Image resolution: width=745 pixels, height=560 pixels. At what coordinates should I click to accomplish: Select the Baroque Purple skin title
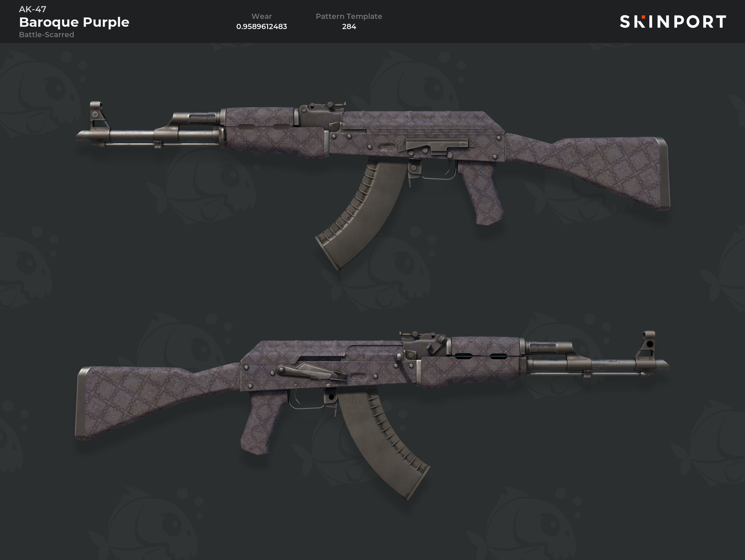tap(74, 22)
